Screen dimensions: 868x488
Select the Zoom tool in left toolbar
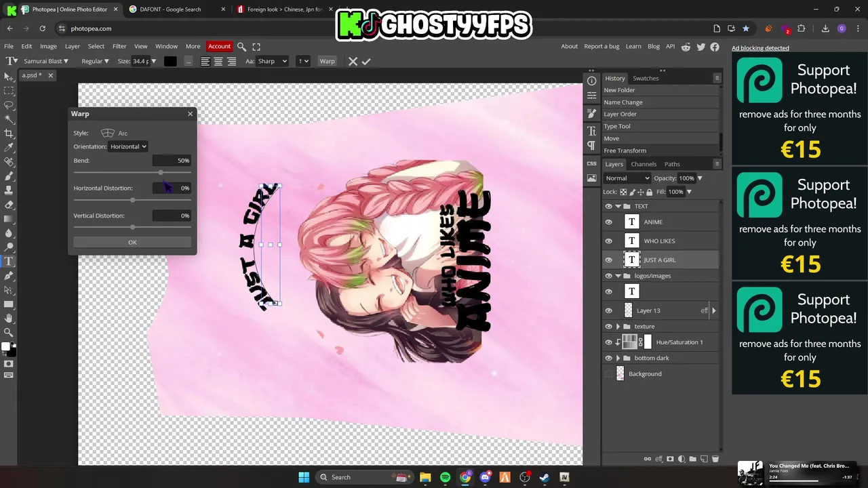[8, 332]
